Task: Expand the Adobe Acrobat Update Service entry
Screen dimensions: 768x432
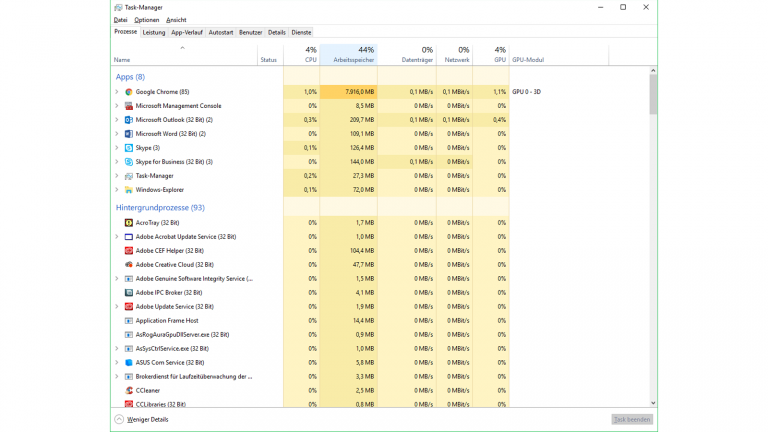Action: pos(117,237)
